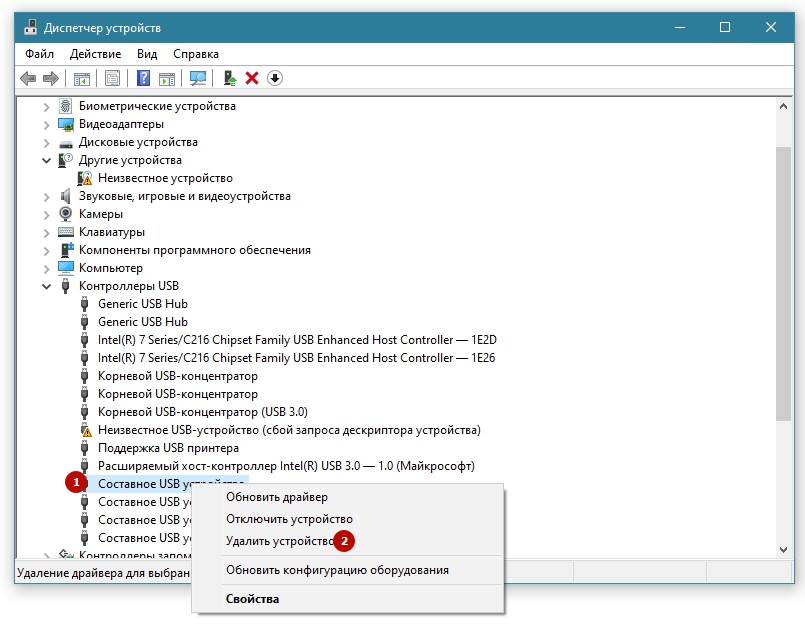Open the Действие menu
Viewport: 805px width, 633px height.
click(x=97, y=53)
